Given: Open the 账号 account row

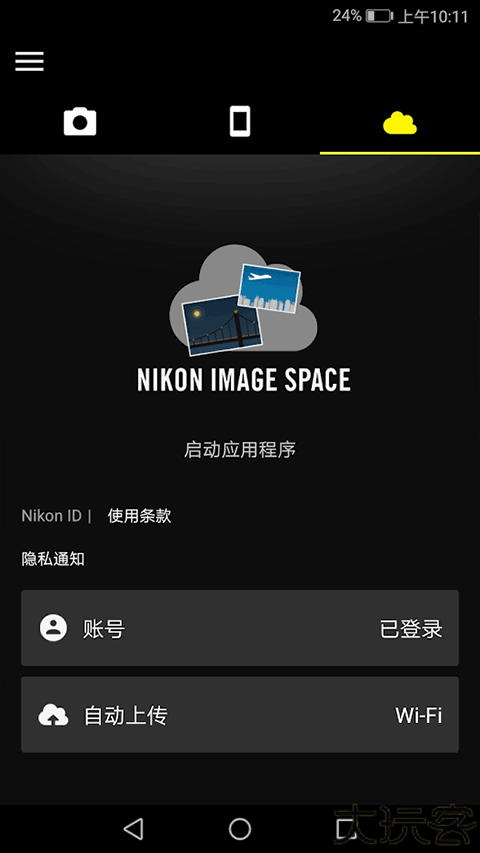Looking at the screenshot, I should [240, 628].
